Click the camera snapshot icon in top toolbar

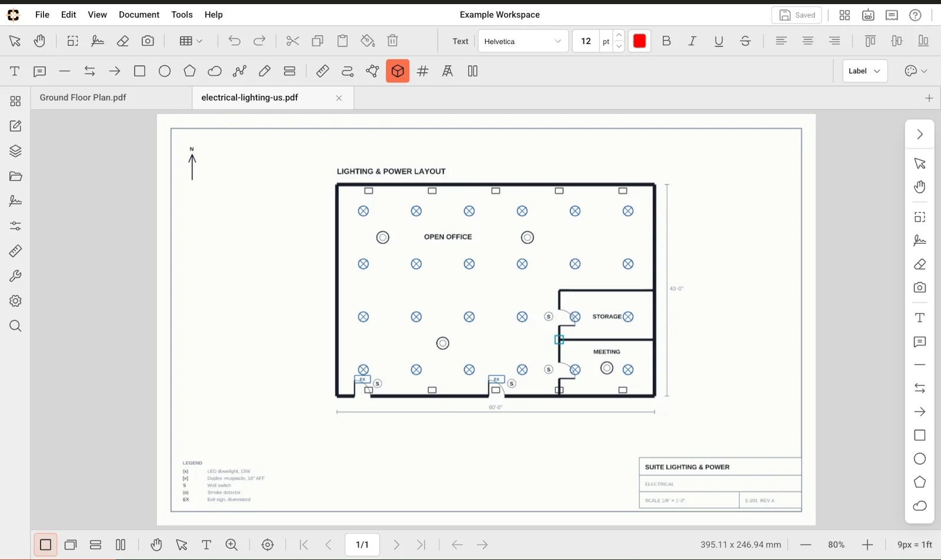point(148,41)
